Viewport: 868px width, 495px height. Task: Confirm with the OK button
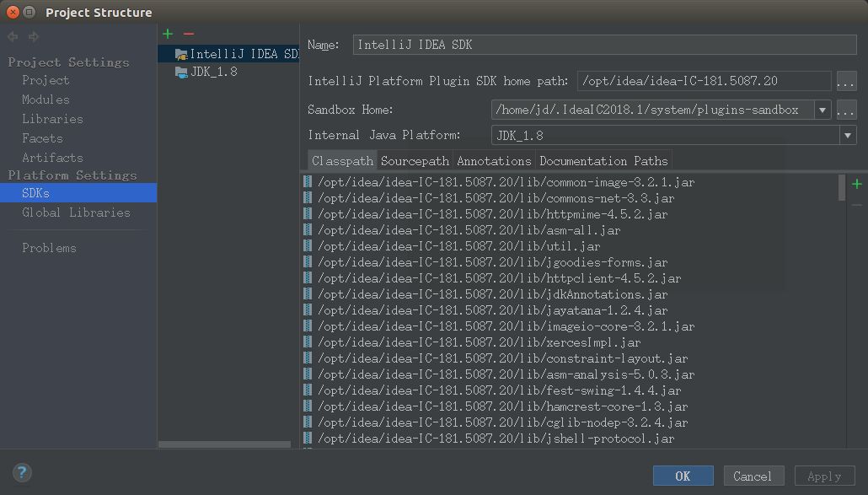[683, 476]
